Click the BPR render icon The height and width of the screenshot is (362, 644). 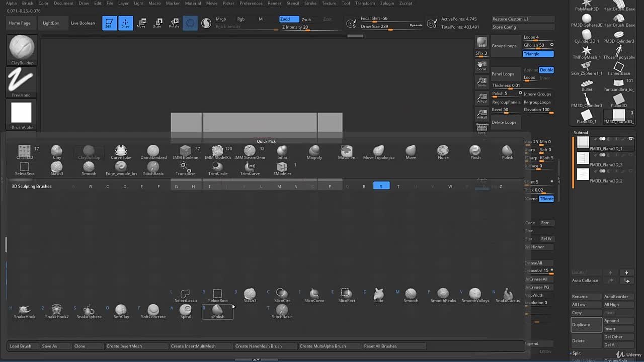[481, 42]
